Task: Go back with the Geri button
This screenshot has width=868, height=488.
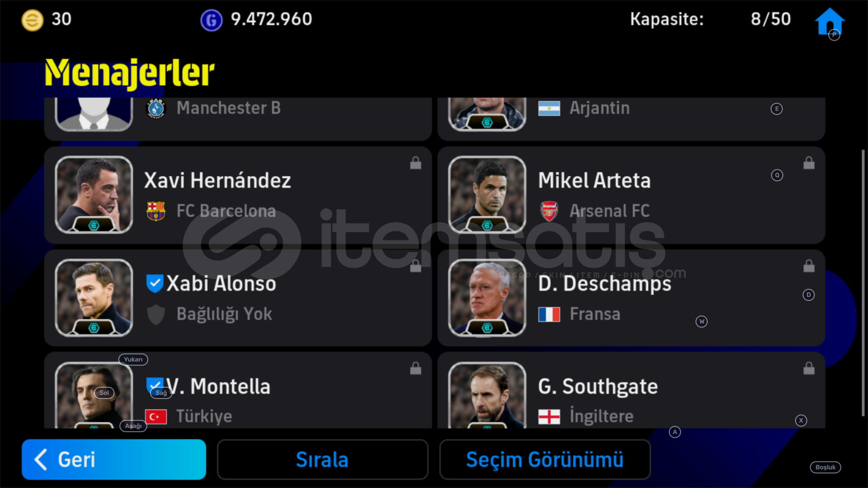Action: pos(114,460)
